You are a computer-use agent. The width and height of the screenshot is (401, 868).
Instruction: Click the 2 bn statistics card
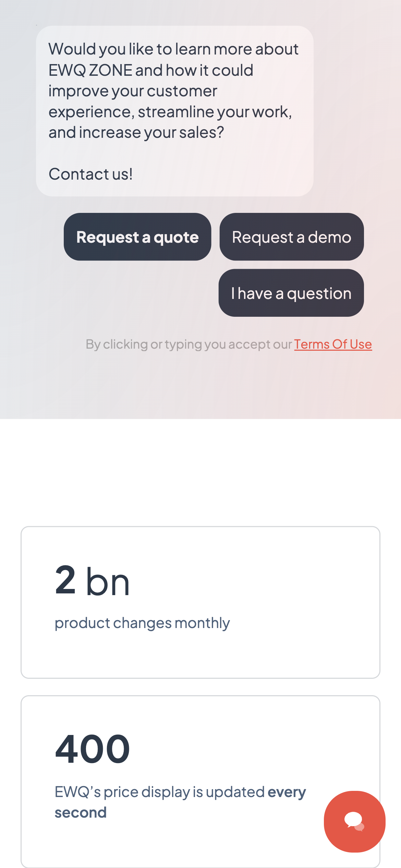click(200, 602)
